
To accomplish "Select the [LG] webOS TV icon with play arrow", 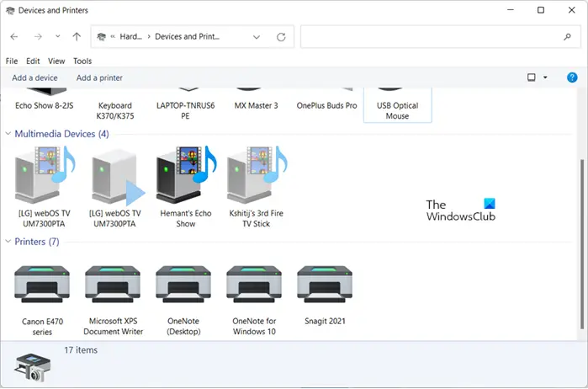I will click(x=118, y=177).
